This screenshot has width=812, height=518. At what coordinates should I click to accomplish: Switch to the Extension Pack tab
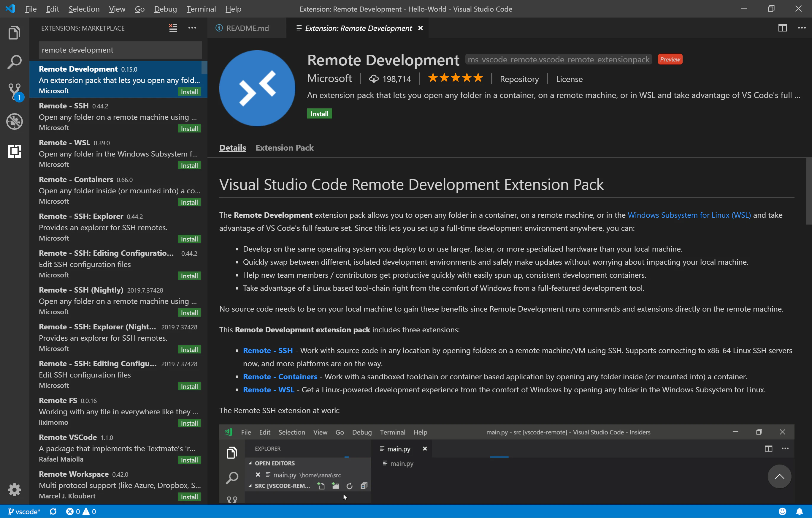point(284,148)
